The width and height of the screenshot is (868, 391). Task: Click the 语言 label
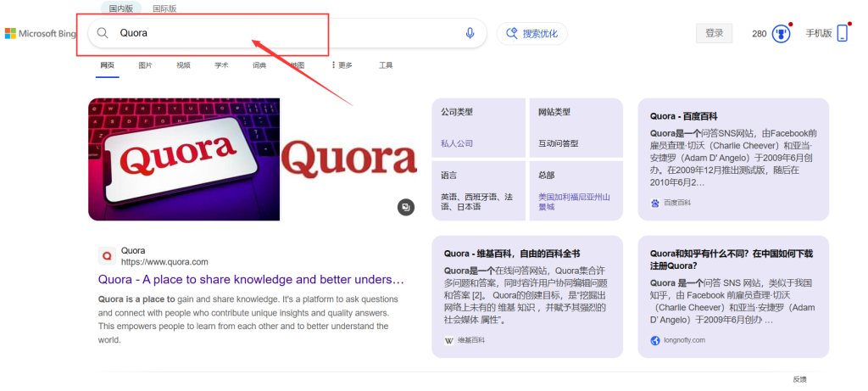click(x=449, y=175)
